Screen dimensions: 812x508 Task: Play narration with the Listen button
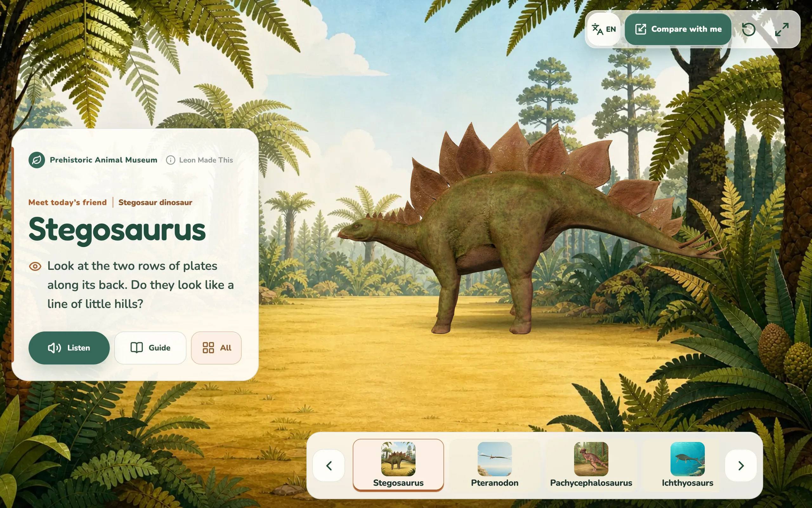[69, 348]
